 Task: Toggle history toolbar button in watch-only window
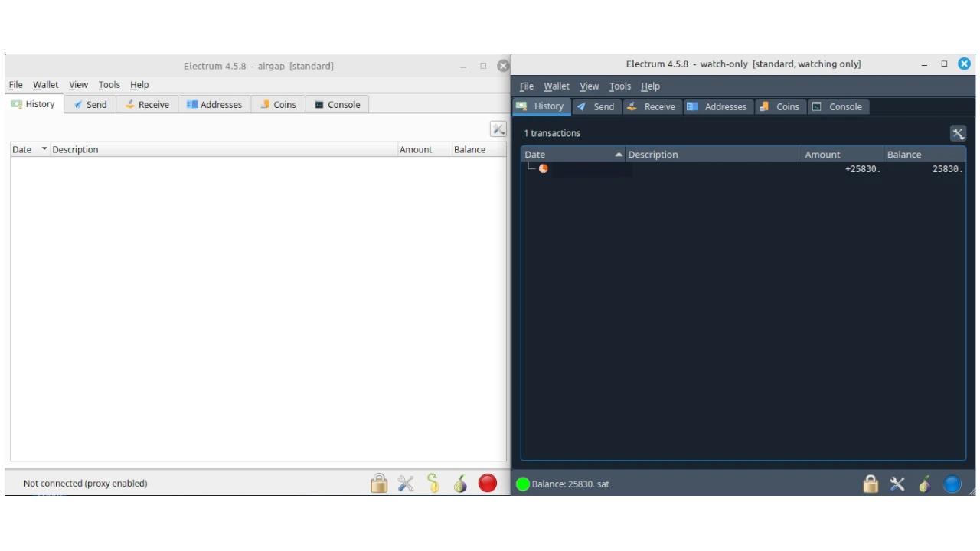pos(958,134)
